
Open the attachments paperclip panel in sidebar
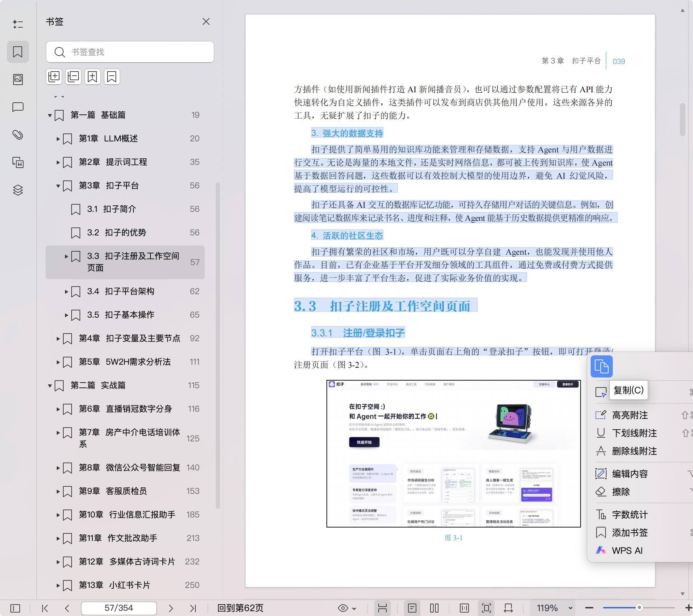click(x=18, y=135)
